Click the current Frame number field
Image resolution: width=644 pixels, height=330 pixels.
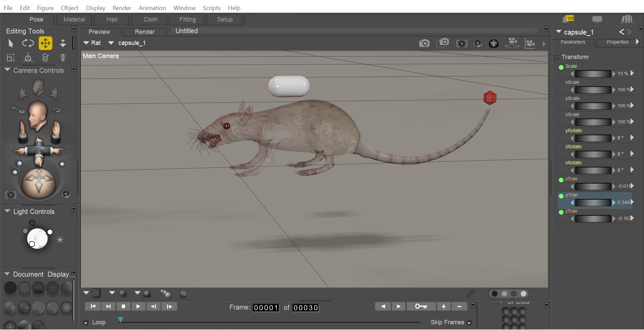tap(266, 308)
